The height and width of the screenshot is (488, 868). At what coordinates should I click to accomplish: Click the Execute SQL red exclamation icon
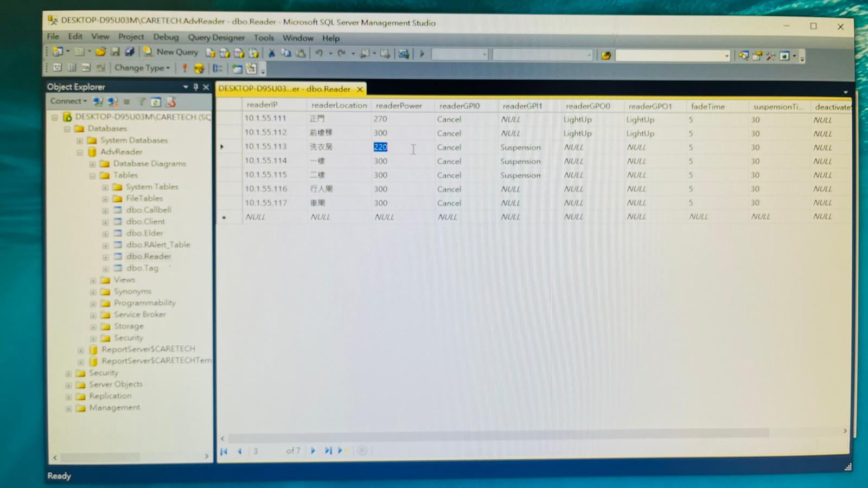click(x=184, y=68)
